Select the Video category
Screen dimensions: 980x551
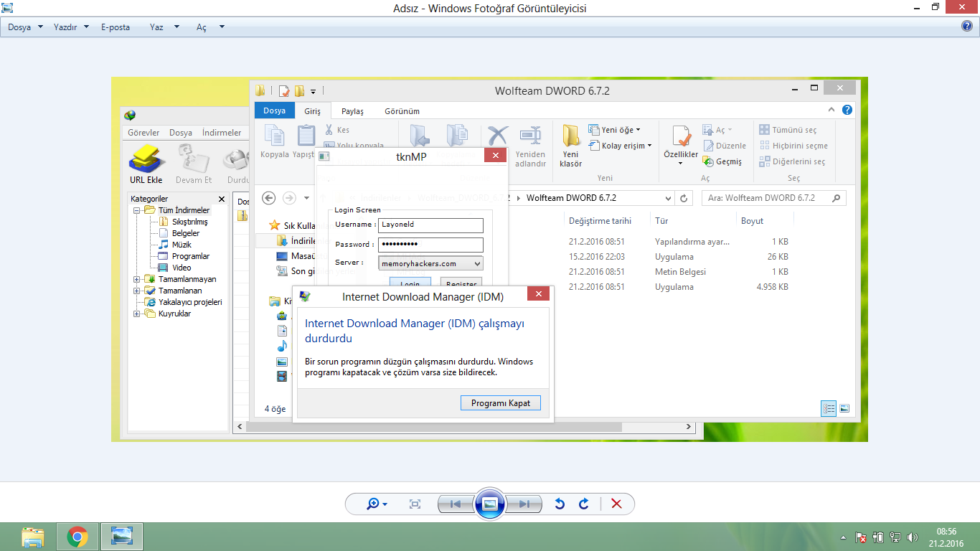point(182,268)
